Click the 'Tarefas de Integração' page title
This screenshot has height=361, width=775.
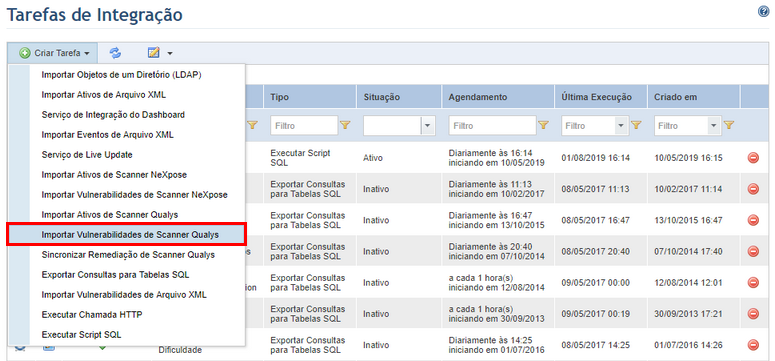(x=94, y=14)
